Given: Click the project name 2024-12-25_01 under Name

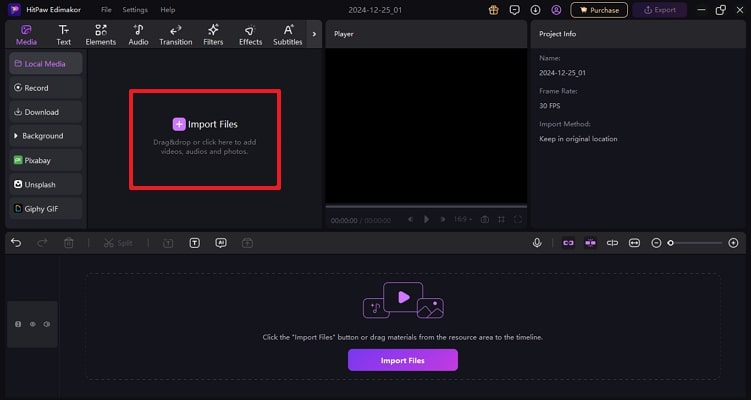Looking at the screenshot, I should point(562,73).
